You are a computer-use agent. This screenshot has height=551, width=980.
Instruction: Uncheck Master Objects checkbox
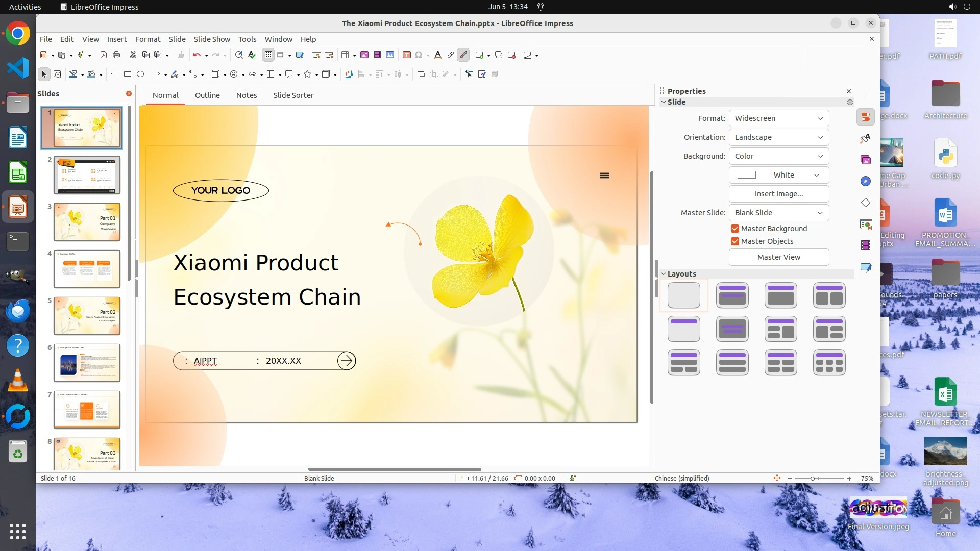point(735,241)
